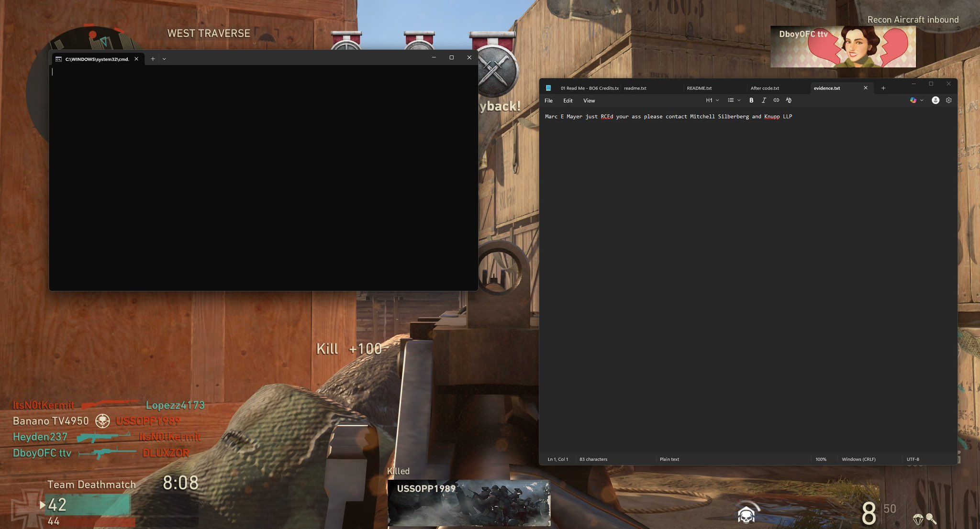Click the clear formatting icon
The height and width of the screenshot is (529, 980).
789,100
